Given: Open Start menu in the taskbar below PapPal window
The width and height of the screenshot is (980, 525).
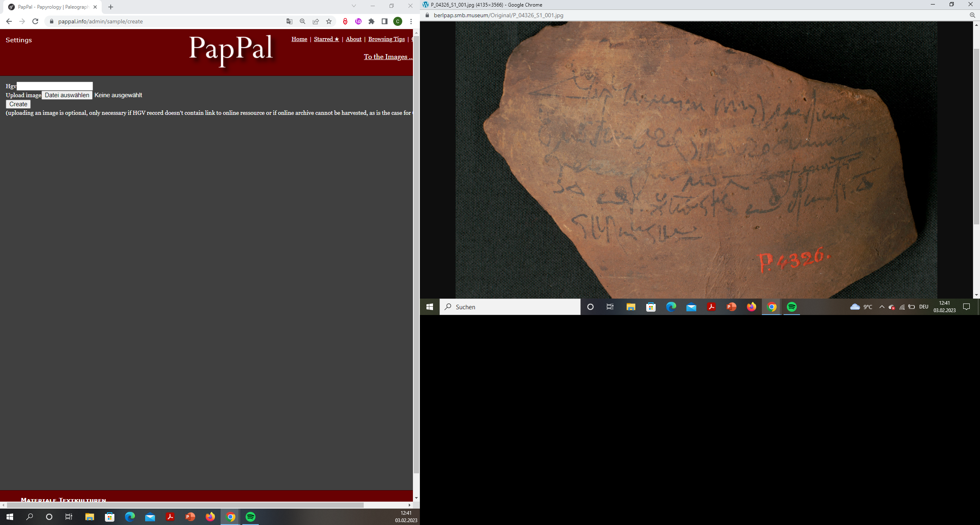Looking at the screenshot, I should (10, 517).
